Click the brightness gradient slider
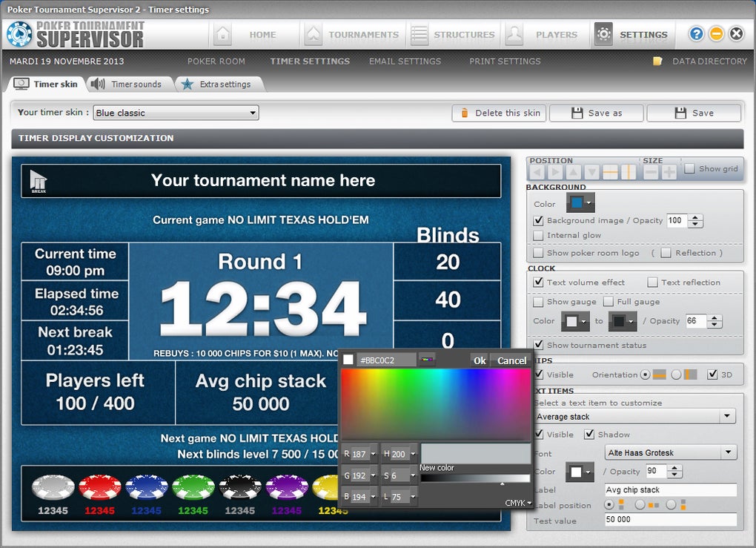Image resolution: width=756 pixels, height=548 pixels. [475, 478]
